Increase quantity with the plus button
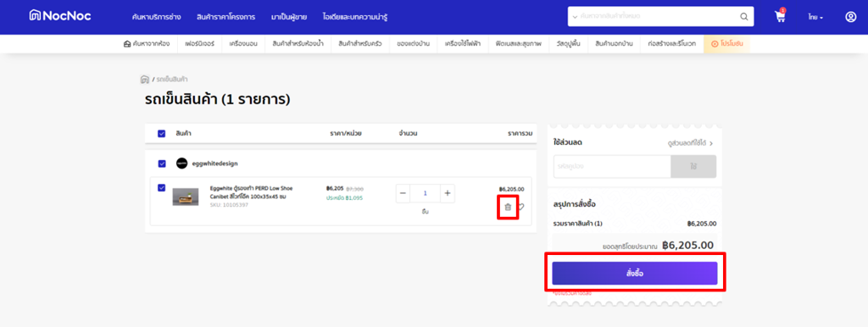Image resolution: width=868 pixels, height=327 pixels. click(x=448, y=193)
